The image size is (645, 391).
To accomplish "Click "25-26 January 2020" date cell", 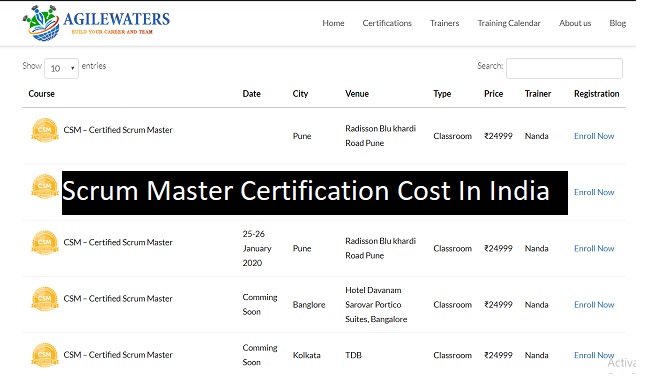I will click(x=257, y=248).
